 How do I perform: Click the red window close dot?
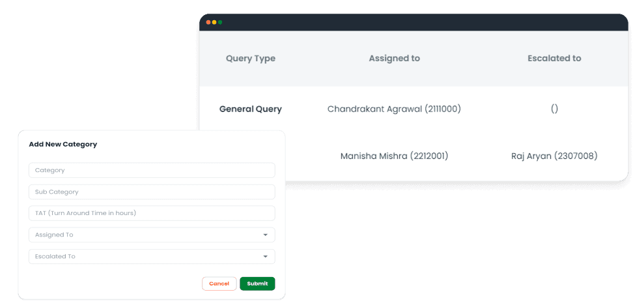208,22
